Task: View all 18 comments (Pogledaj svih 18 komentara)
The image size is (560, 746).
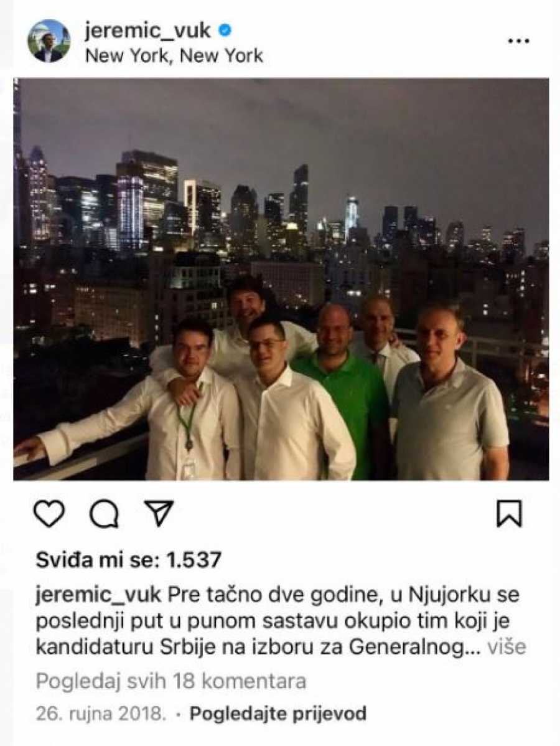Action: click(170, 681)
